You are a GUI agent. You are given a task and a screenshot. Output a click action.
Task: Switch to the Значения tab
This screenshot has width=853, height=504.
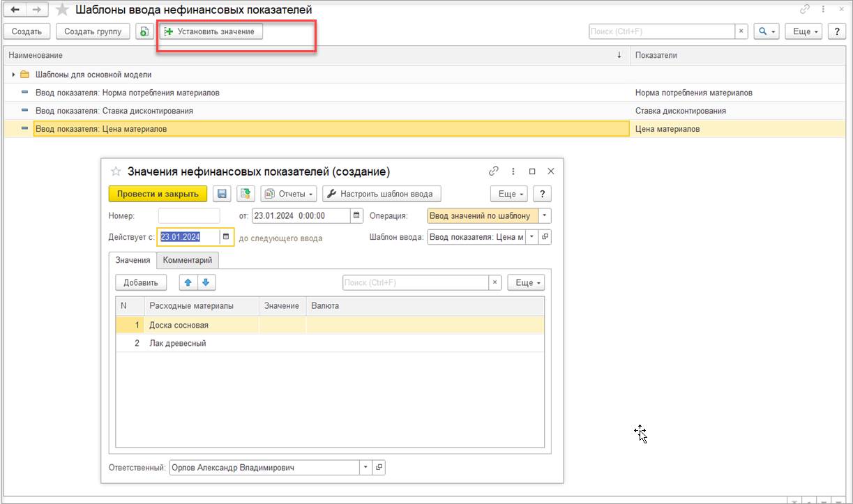[x=133, y=260]
